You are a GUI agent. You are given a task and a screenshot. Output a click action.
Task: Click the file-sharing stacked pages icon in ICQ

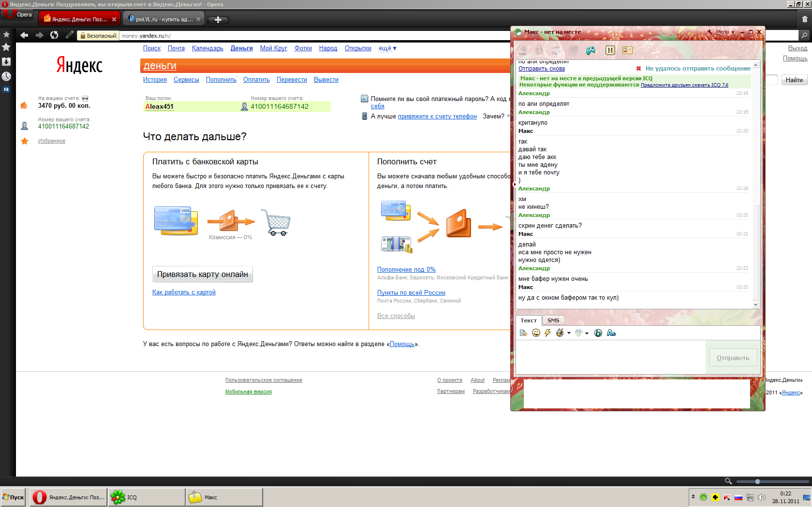coord(574,50)
